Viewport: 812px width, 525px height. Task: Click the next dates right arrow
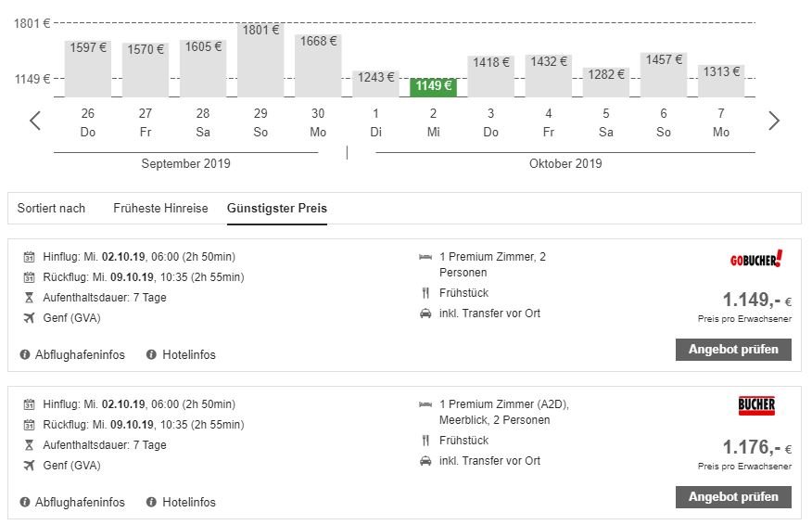[x=774, y=121]
